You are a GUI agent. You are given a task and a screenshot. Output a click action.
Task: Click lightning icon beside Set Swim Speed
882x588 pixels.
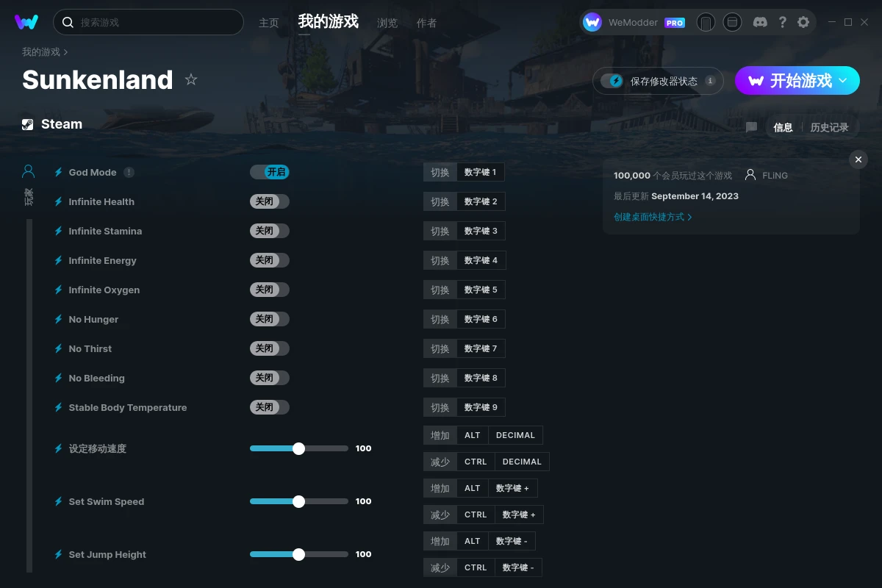(59, 501)
